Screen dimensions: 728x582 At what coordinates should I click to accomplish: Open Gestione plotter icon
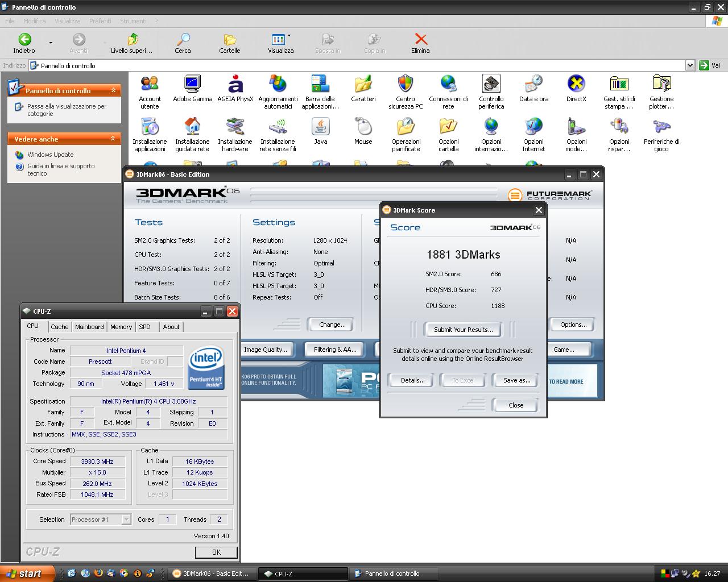[661, 92]
